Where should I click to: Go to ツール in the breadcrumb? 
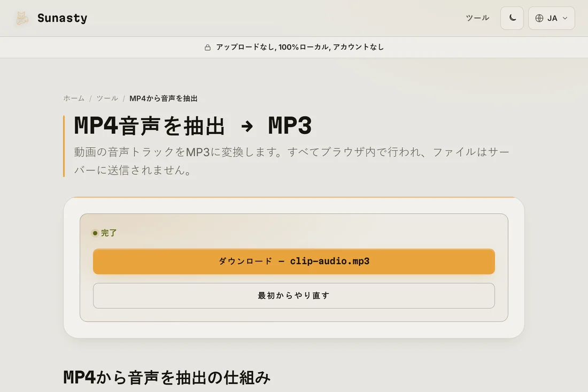[107, 98]
